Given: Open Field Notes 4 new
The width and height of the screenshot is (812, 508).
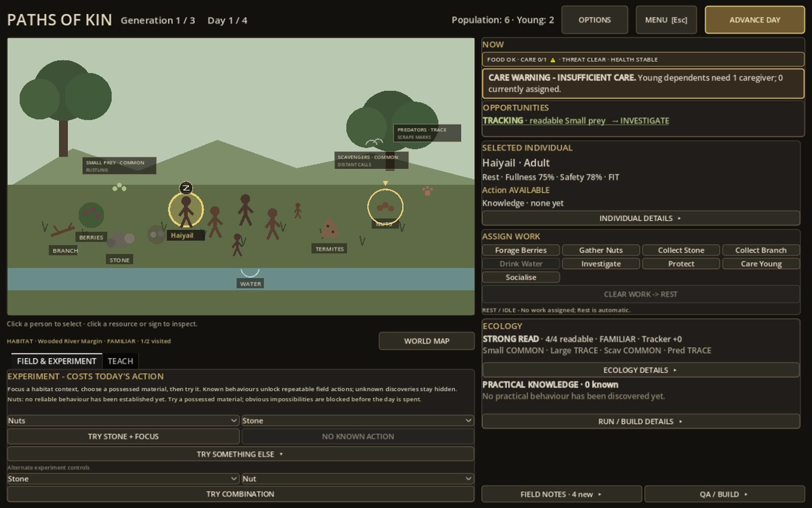Looking at the screenshot, I should pyautogui.click(x=561, y=494).
